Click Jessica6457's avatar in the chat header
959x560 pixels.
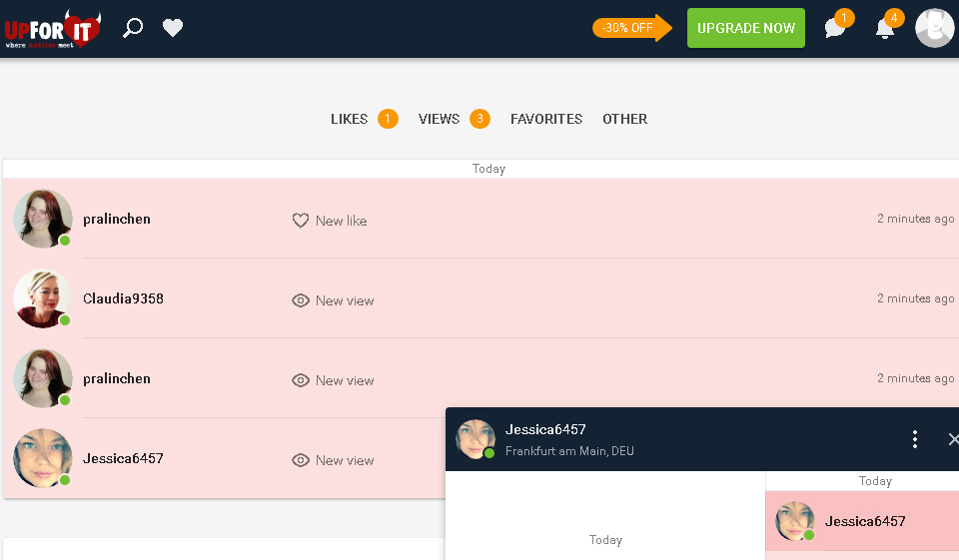click(476, 439)
